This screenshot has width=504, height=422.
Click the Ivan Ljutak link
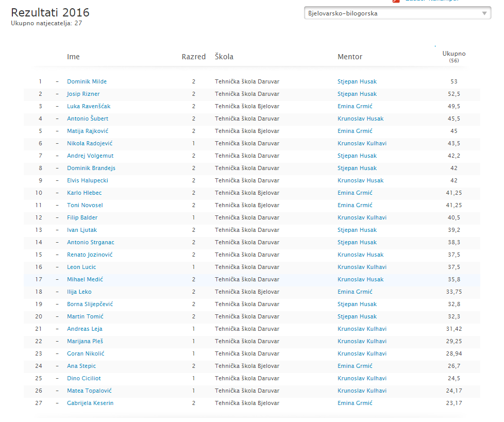(82, 230)
